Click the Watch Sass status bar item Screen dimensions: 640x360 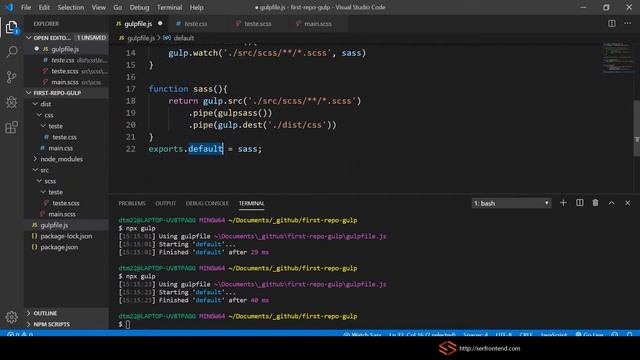point(362,335)
